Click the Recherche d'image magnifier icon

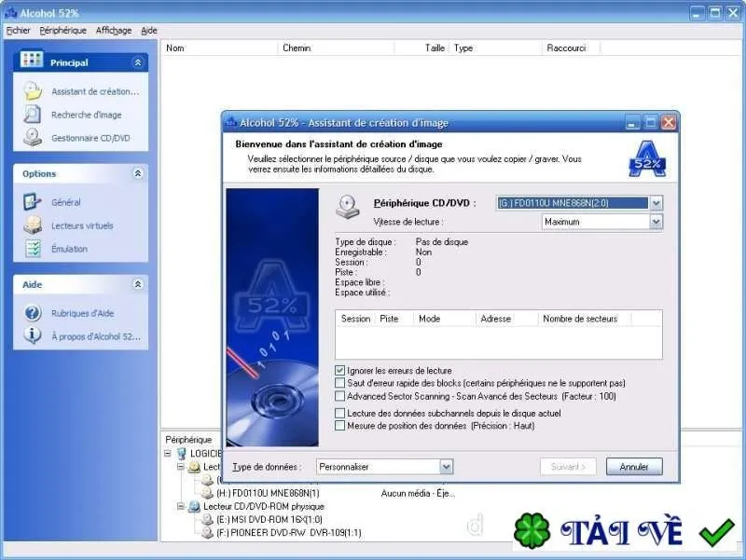tap(33, 115)
